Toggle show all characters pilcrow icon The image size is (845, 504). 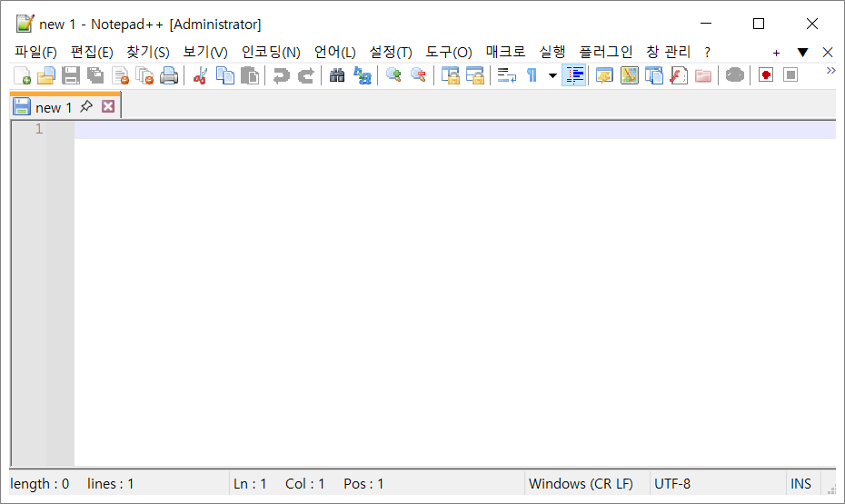[532, 75]
